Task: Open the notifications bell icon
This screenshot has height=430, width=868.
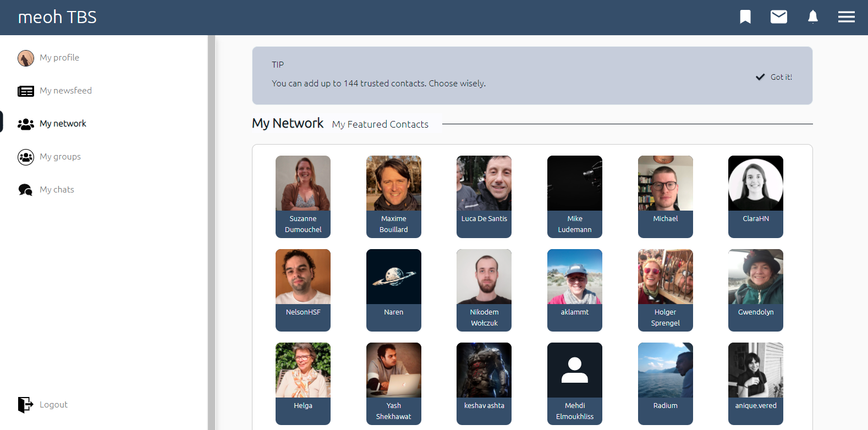Action: (812, 17)
